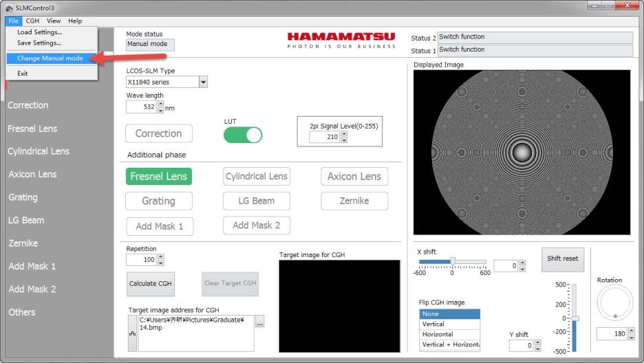Open the CGH menu
The width and height of the screenshot is (644, 363).
32,21
